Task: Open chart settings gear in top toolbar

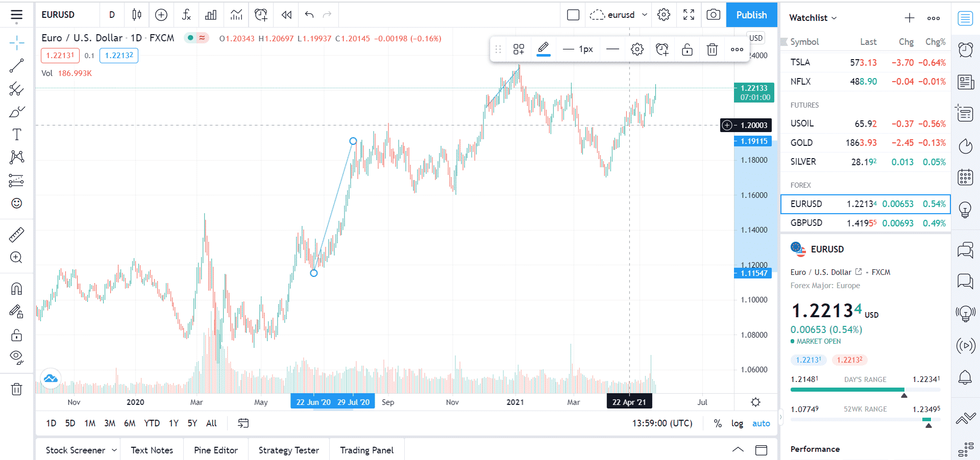Action: (x=664, y=15)
